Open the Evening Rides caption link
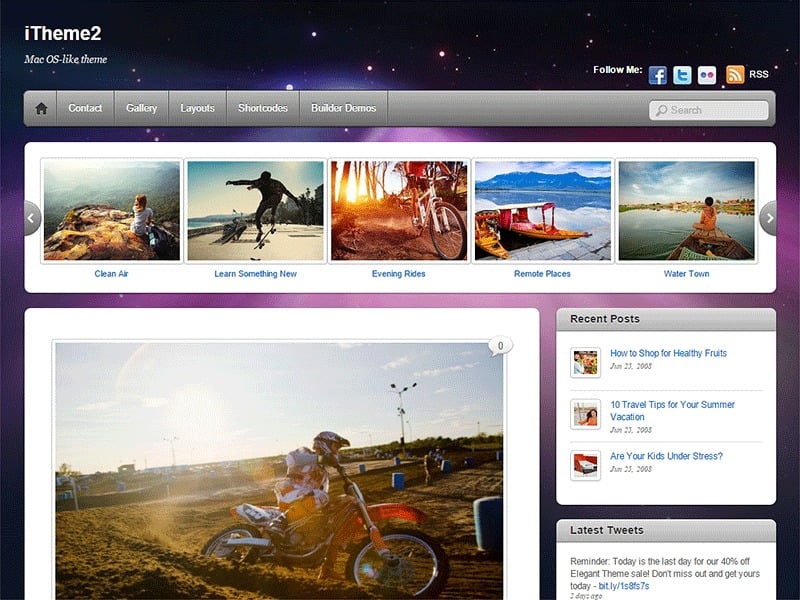Viewport: 800px width, 600px height. (x=398, y=274)
